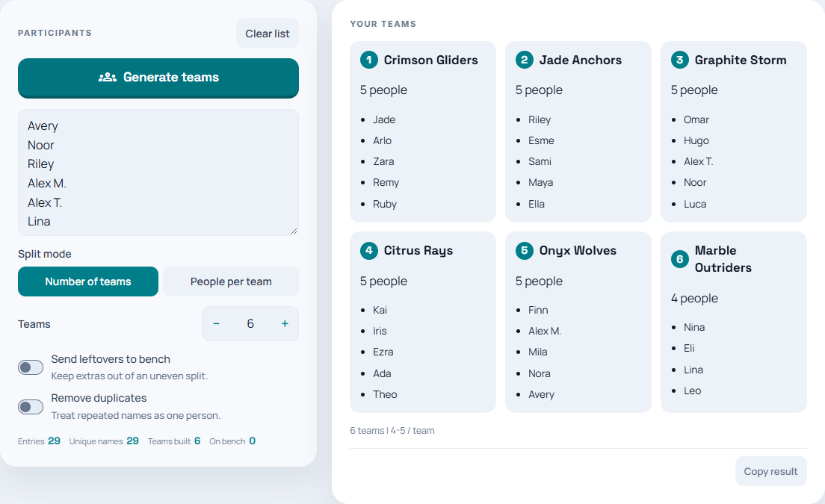This screenshot has height=504, width=825.
Task: Click Esme in Jade Anchors team
Action: tap(541, 140)
